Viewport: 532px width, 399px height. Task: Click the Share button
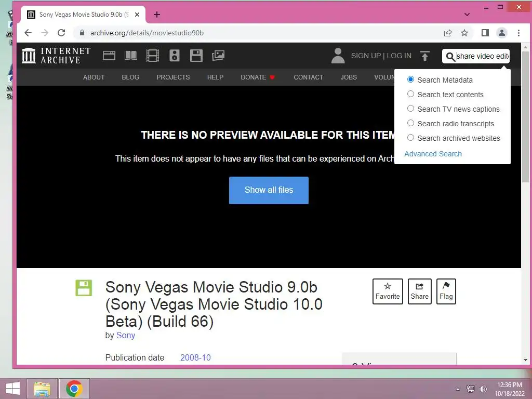[419, 291]
